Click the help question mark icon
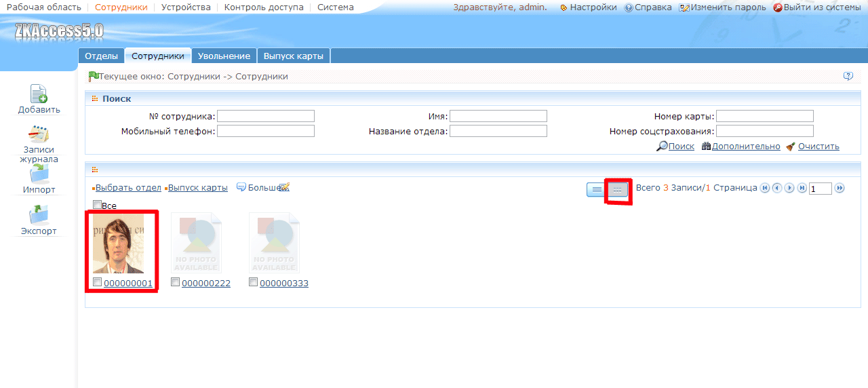The image size is (868, 388). click(x=848, y=76)
